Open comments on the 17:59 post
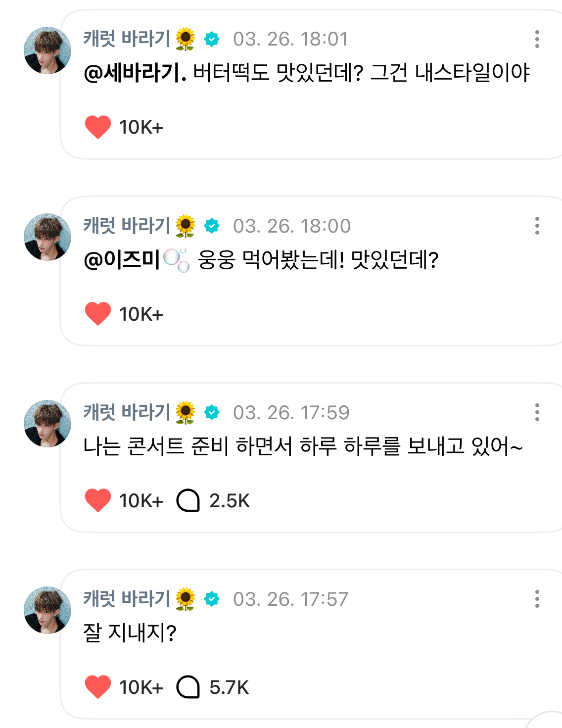This screenshot has width=562, height=728. coord(188,500)
